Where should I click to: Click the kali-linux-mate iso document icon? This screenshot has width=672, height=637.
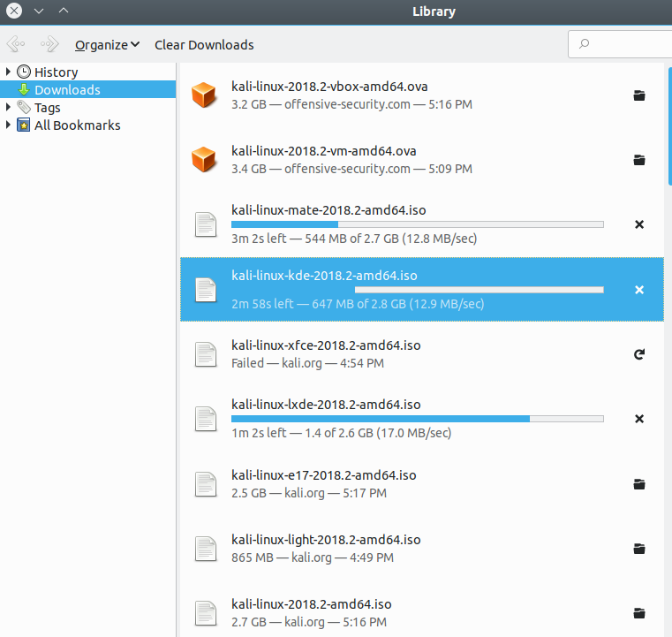point(206,224)
